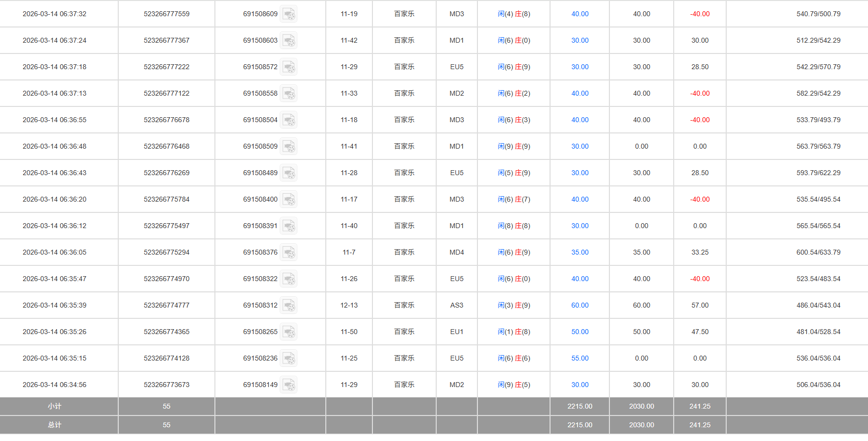Click video replay icon beside 691508509
This screenshot has height=441, width=868.
click(x=289, y=147)
